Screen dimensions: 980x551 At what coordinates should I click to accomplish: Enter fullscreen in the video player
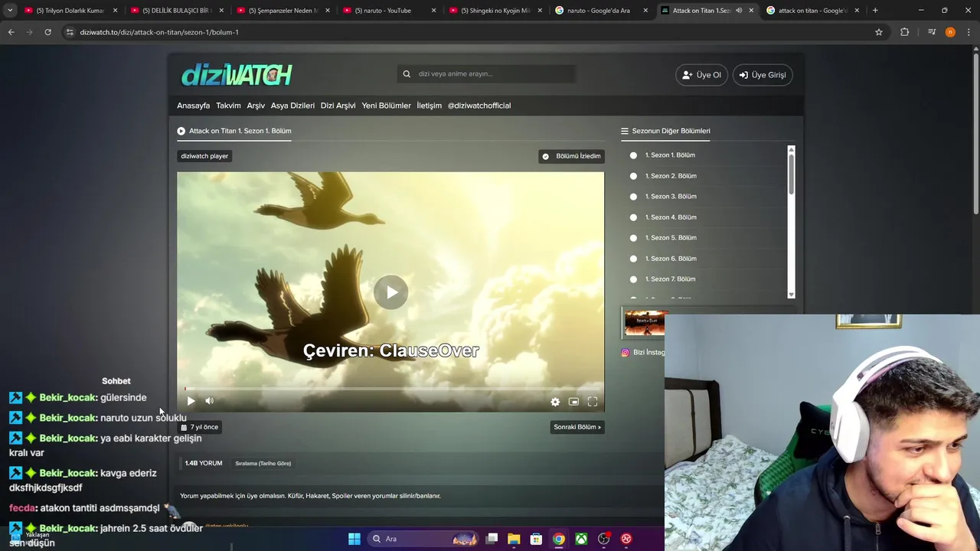pos(593,402)
